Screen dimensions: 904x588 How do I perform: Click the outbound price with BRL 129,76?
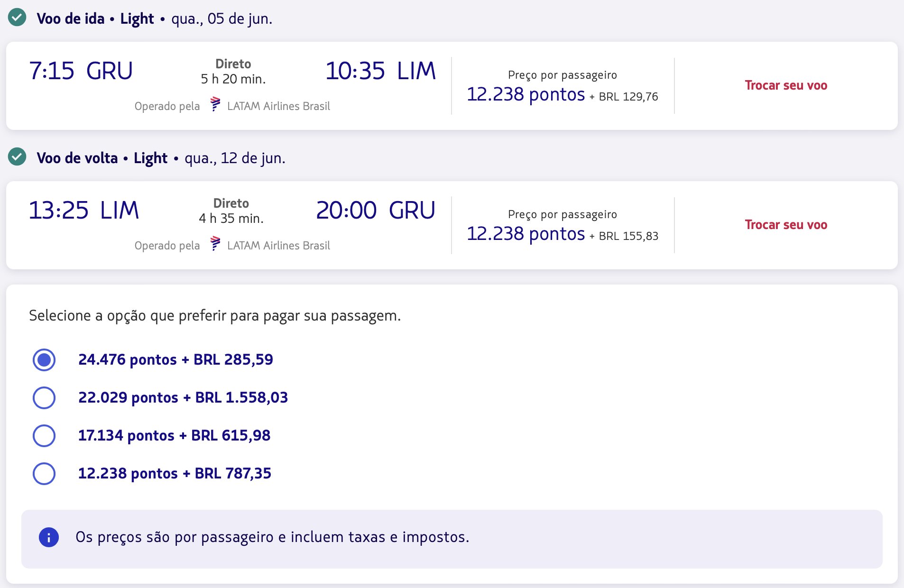[x=563, y=94]
